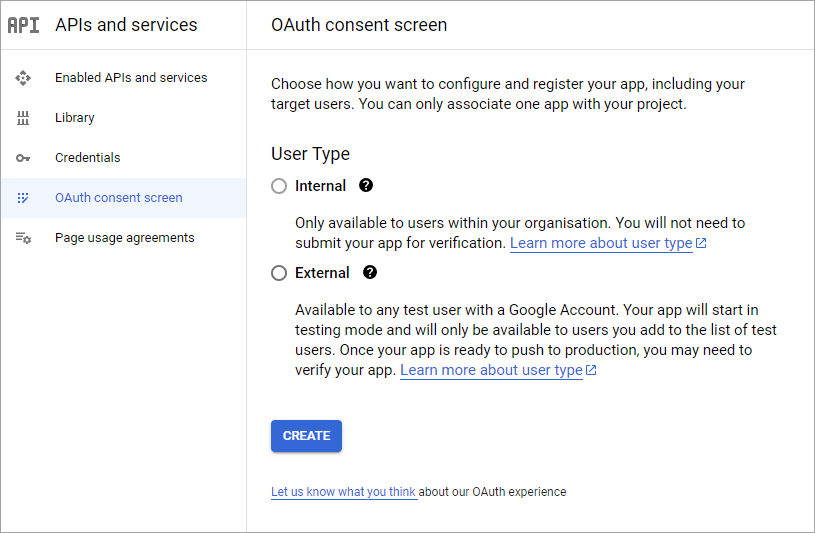Click the OAuth consent screen sidebar icon
This screenshot has height=533, width=815.
point(23,198)
